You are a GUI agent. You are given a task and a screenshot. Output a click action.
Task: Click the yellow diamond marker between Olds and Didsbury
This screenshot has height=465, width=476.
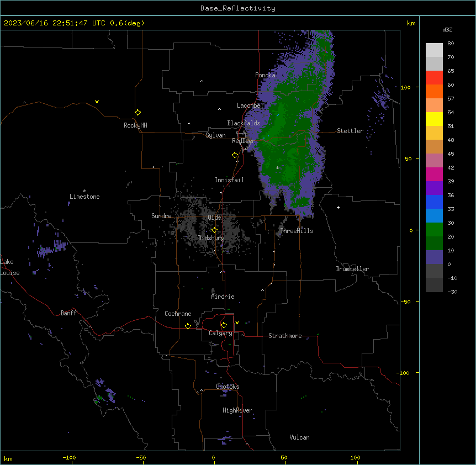214,230
